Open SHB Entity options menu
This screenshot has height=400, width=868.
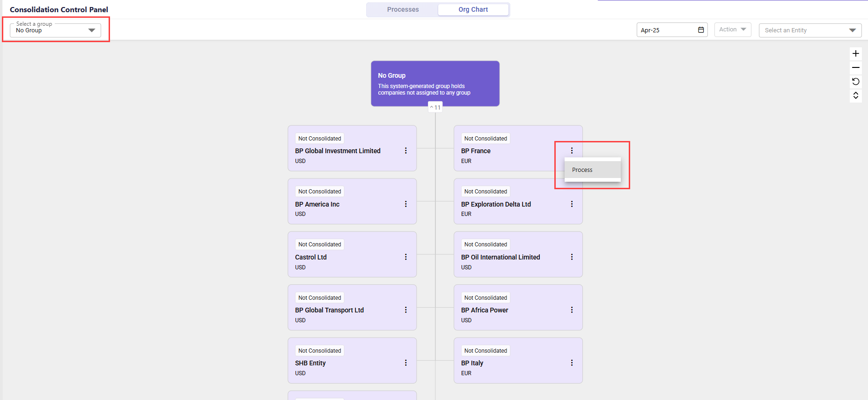click(405, 363)
